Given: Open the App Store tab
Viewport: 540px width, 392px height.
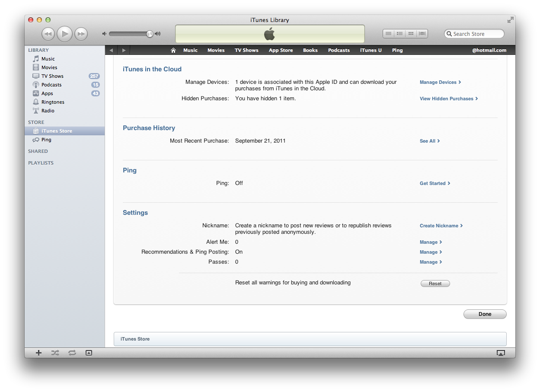Looking at the screenshot, I should tap(281, 50).
